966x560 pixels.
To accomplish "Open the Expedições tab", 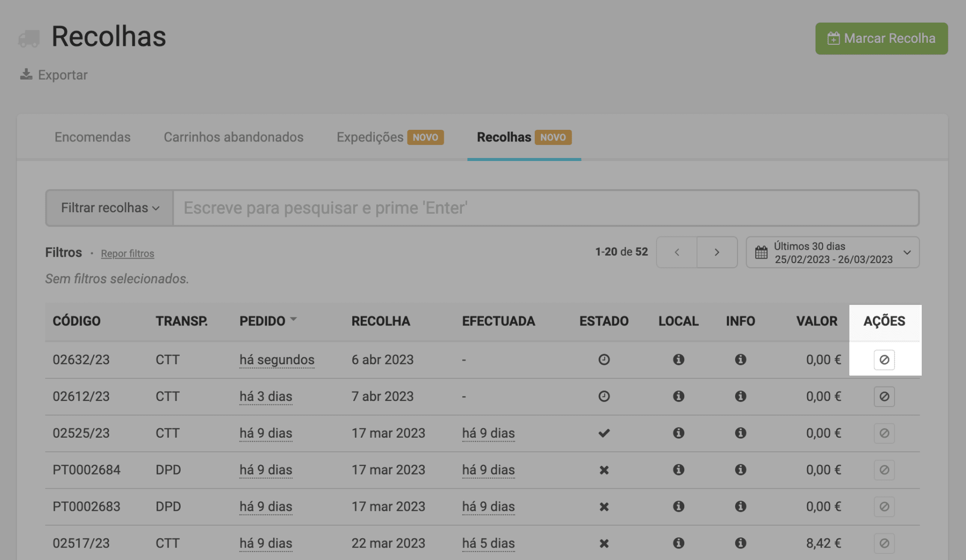I will [x=370, y=137].
